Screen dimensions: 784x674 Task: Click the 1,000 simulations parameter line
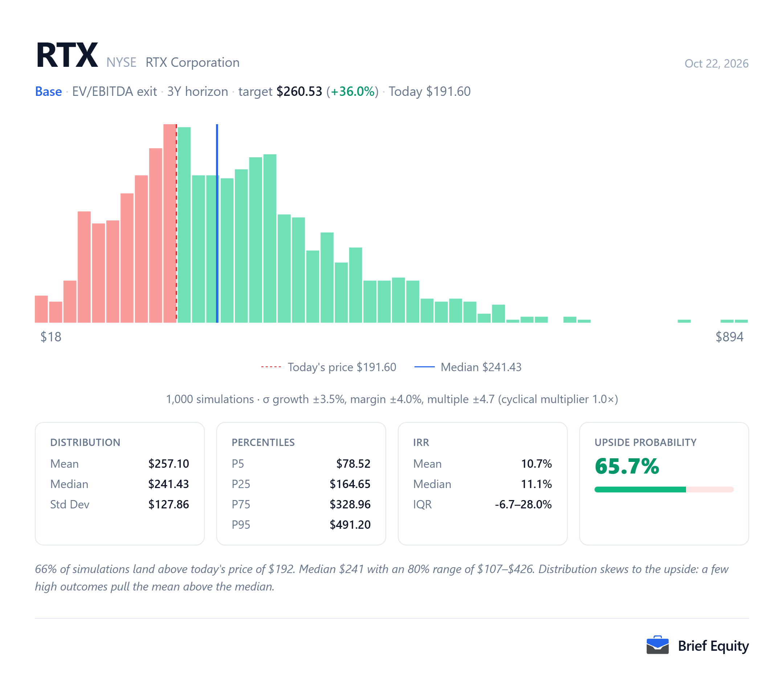point(392,399)
